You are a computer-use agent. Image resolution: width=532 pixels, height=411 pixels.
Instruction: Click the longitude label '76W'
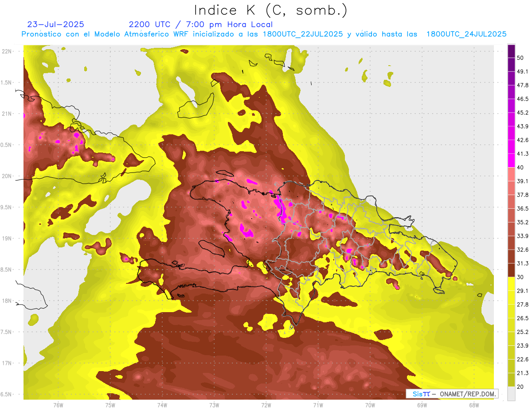(58, 405)
